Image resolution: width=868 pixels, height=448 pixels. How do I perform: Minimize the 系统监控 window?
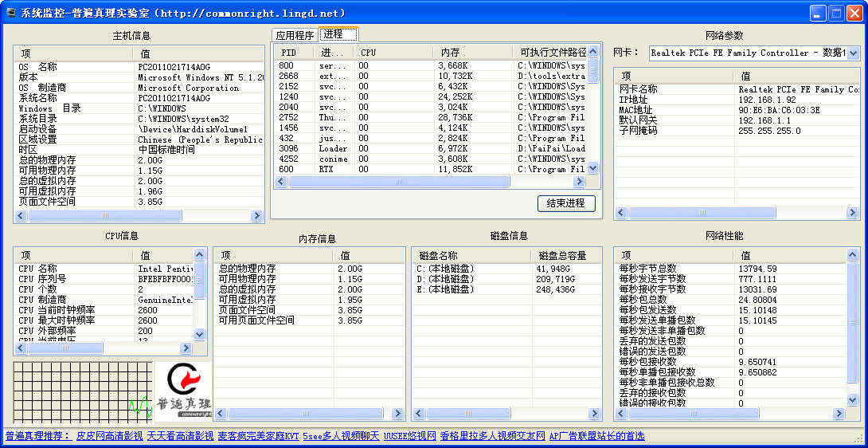(x=818, y=14)
